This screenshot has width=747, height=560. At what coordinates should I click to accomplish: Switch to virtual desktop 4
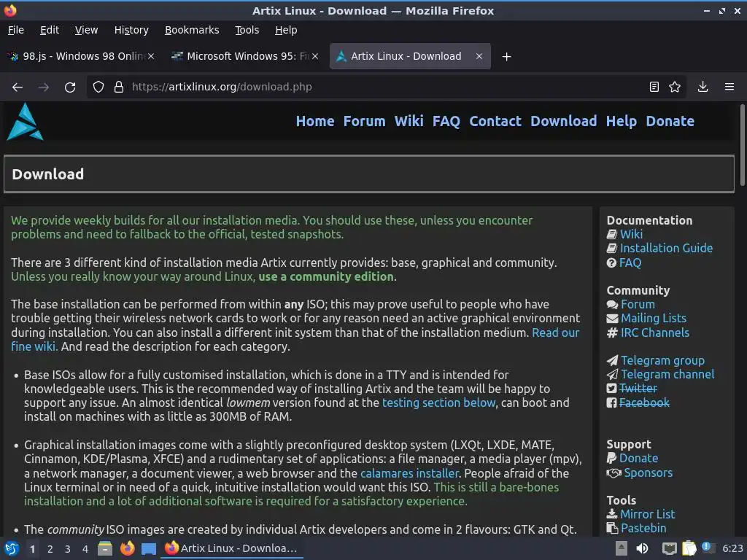[x=85, y=549]
